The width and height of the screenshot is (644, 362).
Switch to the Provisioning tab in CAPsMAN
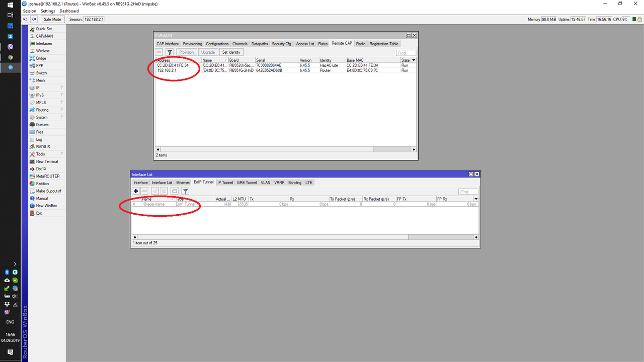tap(193, 44)
